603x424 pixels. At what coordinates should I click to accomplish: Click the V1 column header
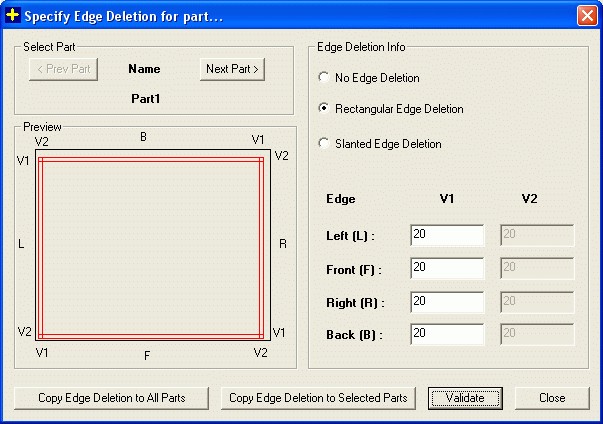point(447,199)
